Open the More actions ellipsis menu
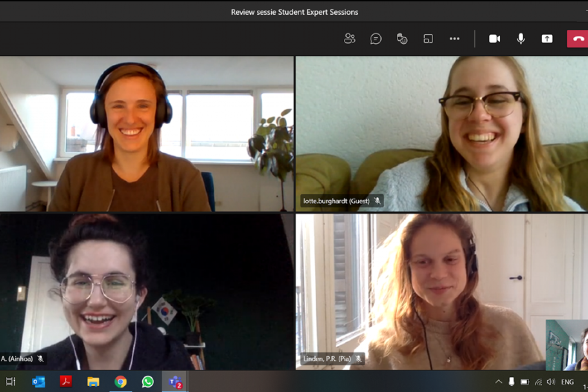This screenshot has width=588, height=392. point(454,38)
